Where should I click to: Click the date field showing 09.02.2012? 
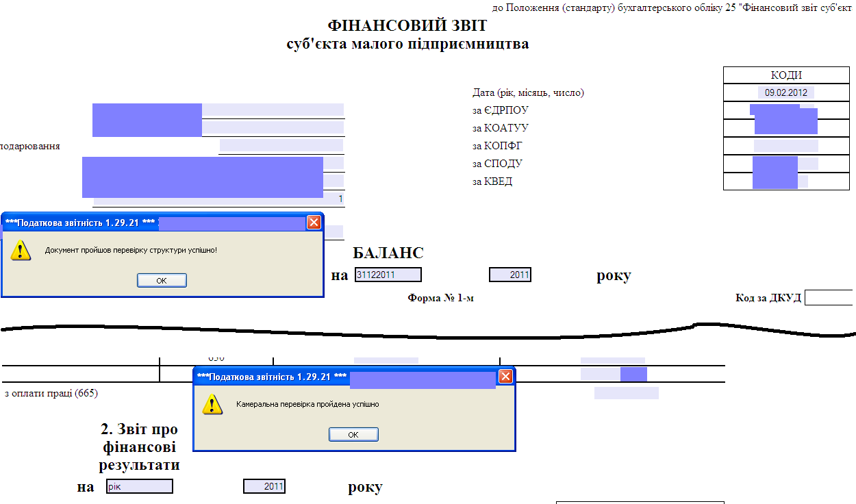[785, 92]
